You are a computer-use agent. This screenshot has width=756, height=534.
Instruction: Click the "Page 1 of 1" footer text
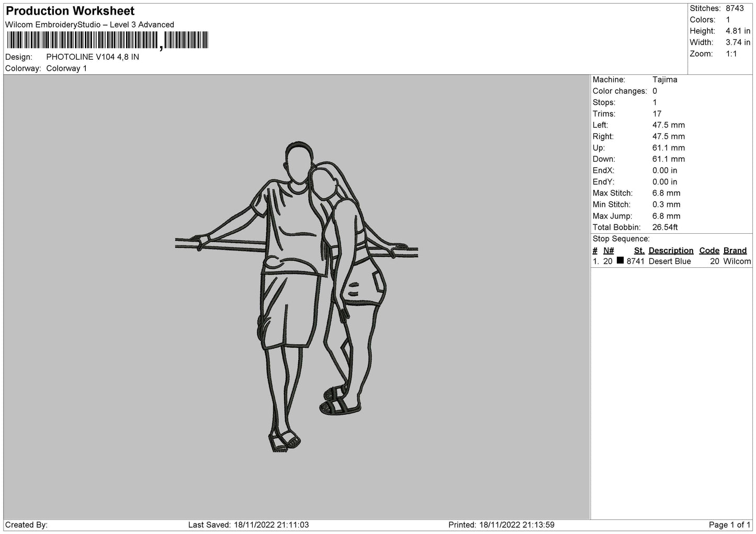point(729,525)
